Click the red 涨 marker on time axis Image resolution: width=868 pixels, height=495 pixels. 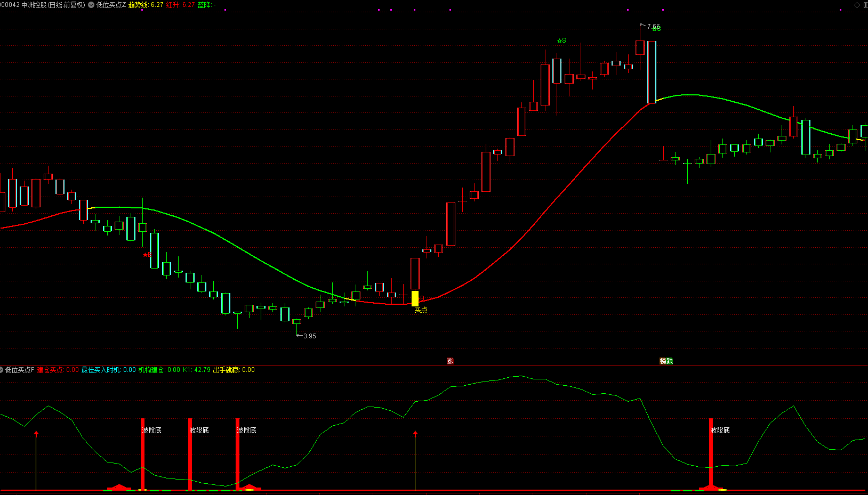tap(450, 361)
